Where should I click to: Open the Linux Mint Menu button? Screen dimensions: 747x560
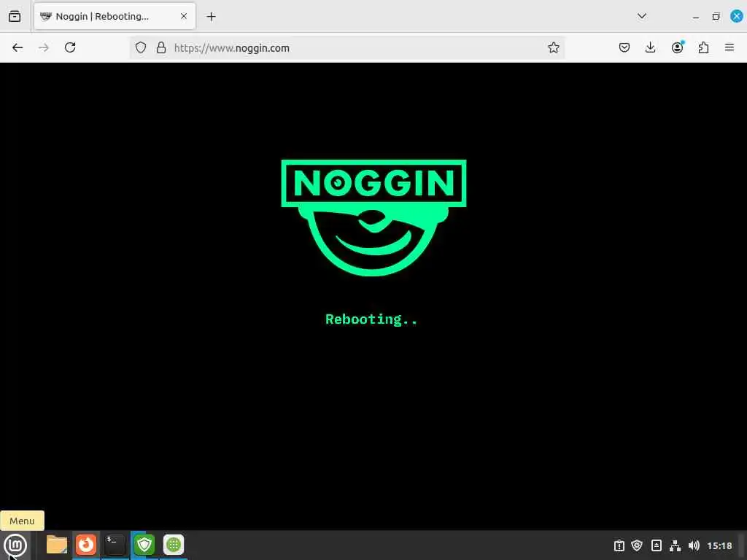pyautogui.click(x=15, y=545)
